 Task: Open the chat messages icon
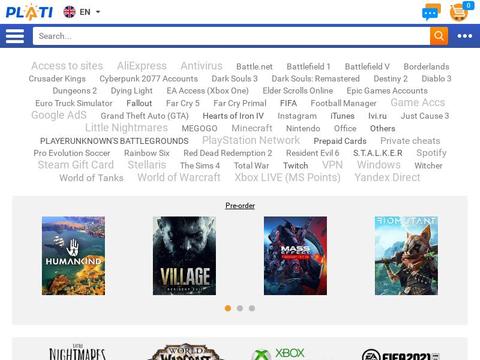click(431, 13)
